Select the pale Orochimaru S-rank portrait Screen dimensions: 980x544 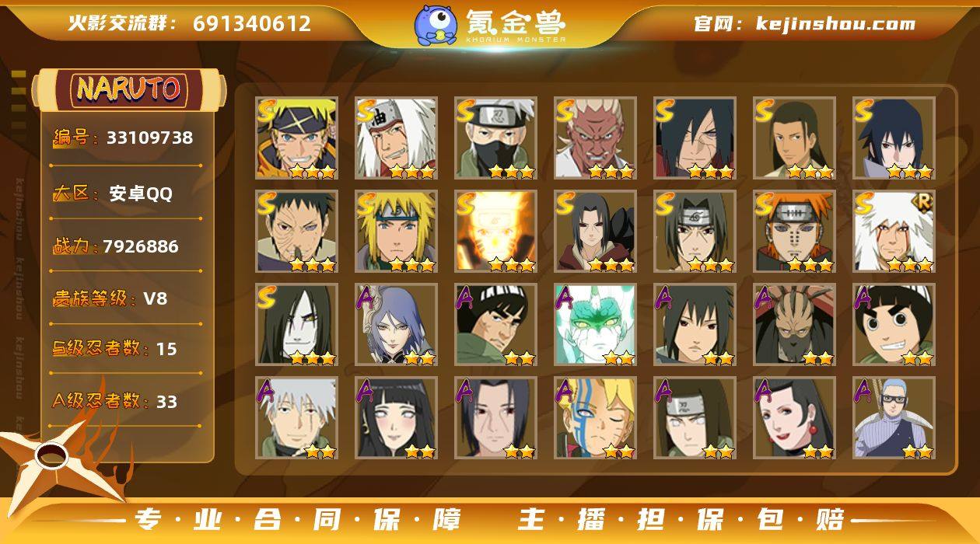[x=296, y=325]
